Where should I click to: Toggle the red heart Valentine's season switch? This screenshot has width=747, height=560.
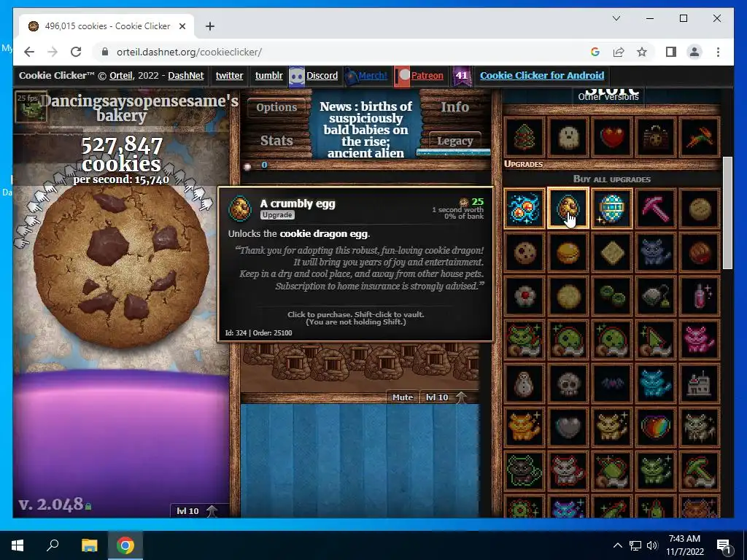point(612,137)
